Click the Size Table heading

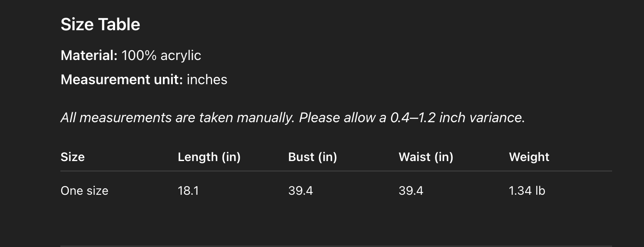tap(100, 25)
